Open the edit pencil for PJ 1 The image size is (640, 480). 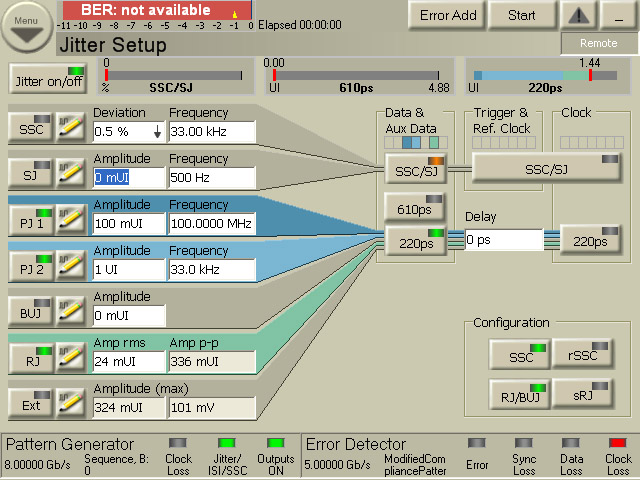(x=70, y=219)
